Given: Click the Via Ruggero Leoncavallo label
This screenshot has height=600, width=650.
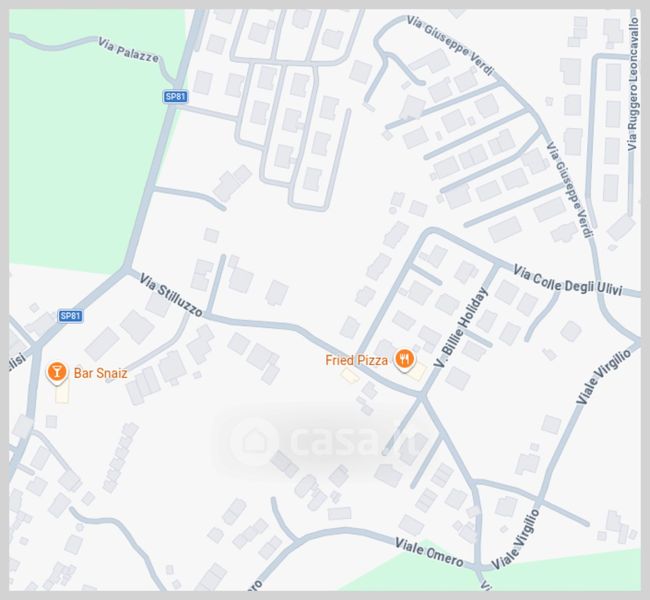Looking at the screenshot, I should point(633,85).
